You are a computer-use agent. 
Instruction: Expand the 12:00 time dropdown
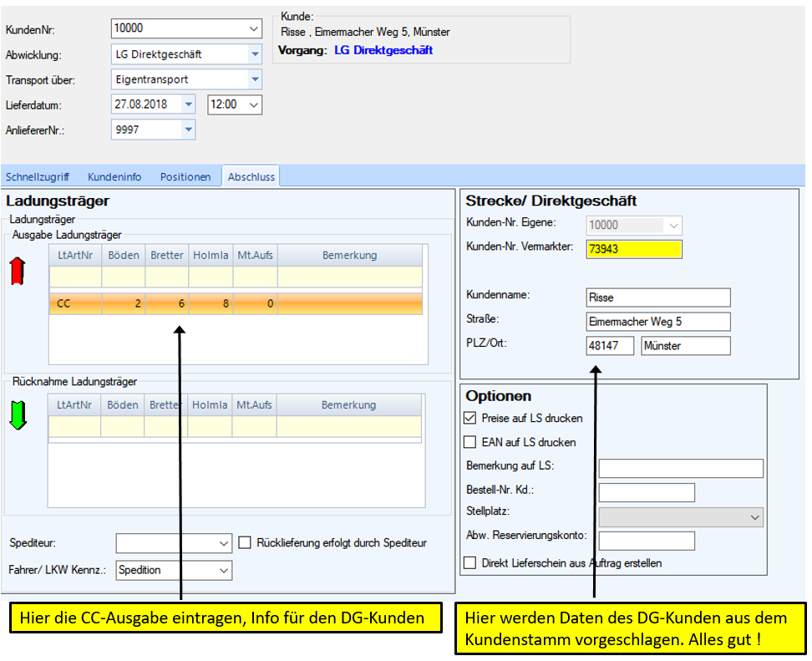(x=254, y=105)
